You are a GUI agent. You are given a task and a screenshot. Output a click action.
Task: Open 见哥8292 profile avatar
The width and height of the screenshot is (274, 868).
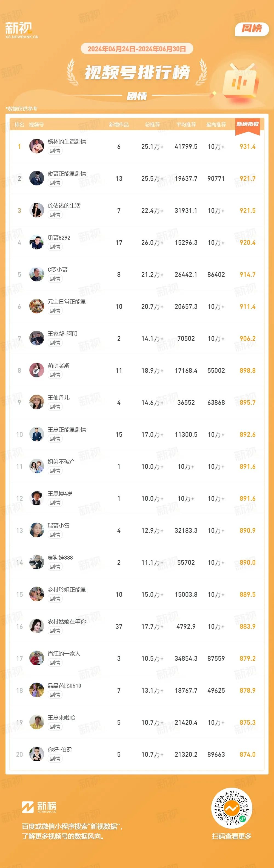click(x=36, y=242)
